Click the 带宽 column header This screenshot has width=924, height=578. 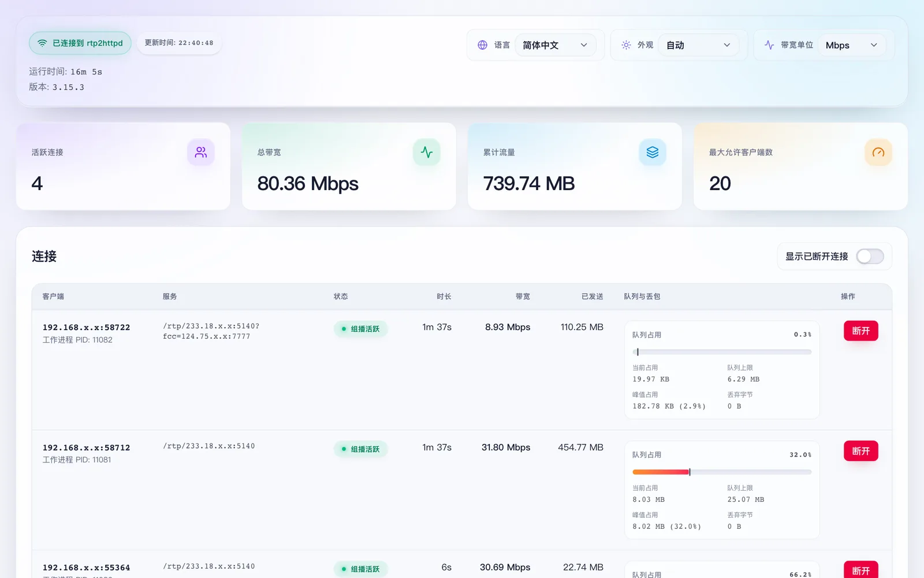click(x=523, y=297)
